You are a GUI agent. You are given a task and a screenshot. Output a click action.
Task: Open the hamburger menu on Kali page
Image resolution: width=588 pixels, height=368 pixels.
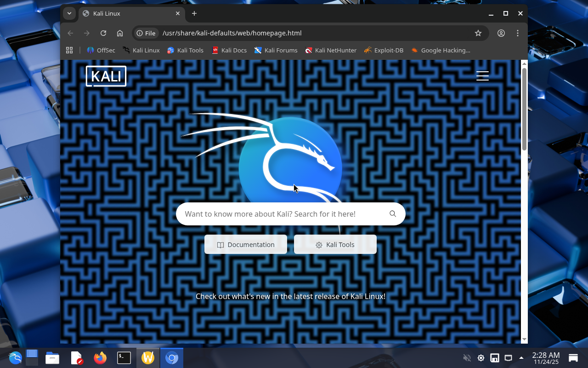pos(482,76)
